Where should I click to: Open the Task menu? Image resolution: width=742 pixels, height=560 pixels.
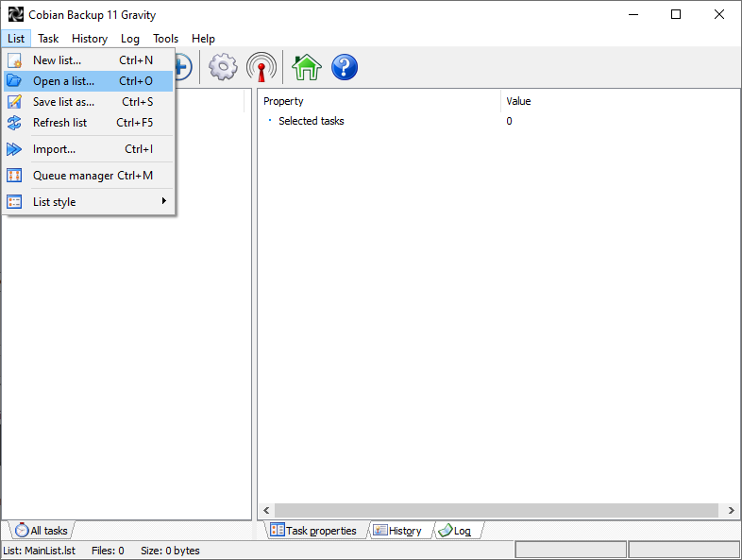[x=48, y=39]
